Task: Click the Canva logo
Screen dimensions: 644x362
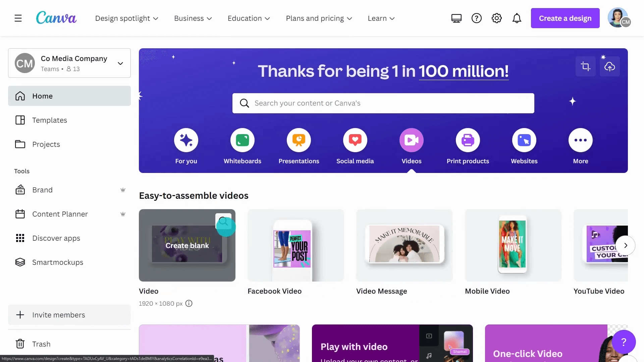Action: (56, 18)
